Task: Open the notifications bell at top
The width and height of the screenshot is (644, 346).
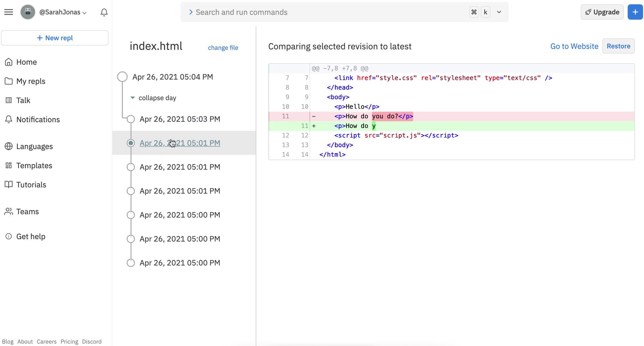Action: tap(104, 12)
